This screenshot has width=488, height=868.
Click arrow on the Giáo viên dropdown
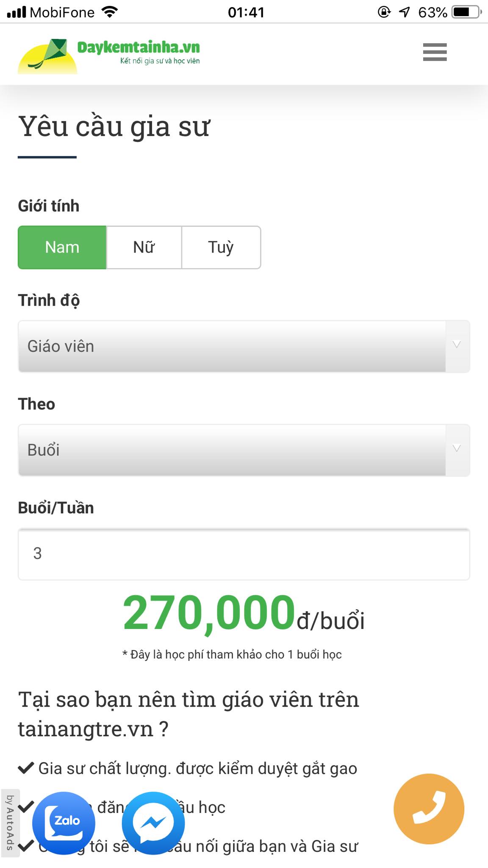(457, 345)
